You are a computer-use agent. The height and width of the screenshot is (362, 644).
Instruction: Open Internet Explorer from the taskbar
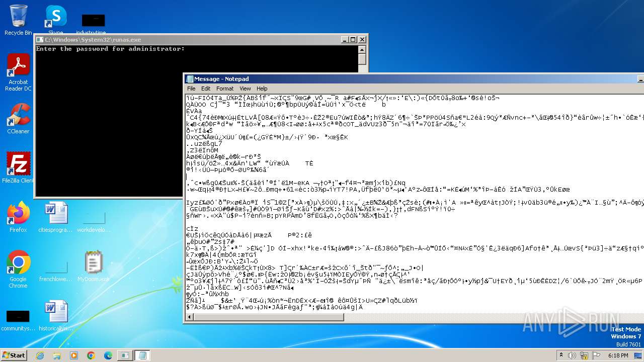click(40, 355)
